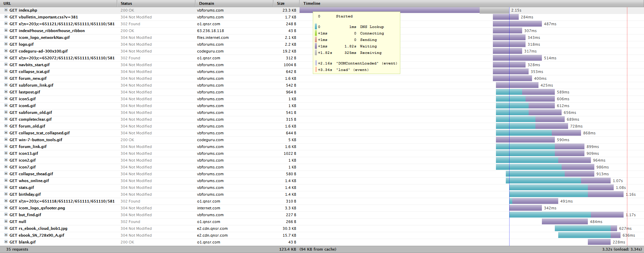644x253 pixels.
Task: Sort requests by the Status column
Action: pos(156,3)
